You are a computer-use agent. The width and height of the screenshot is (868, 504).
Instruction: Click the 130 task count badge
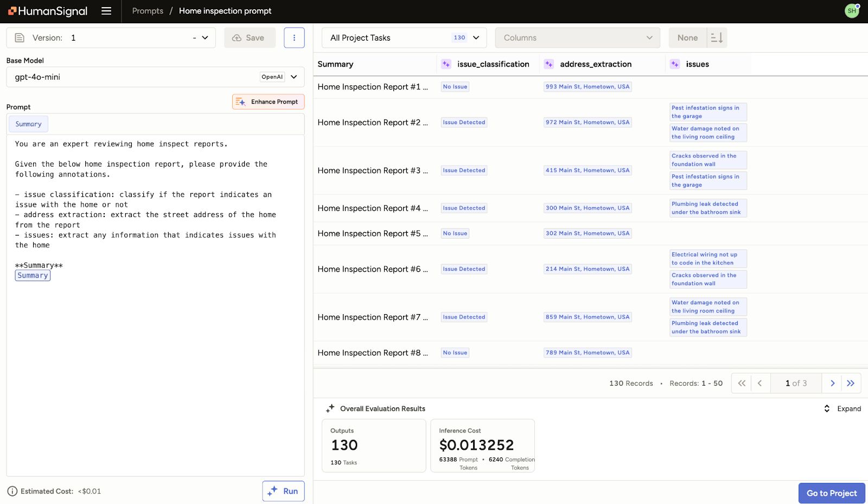459,38
